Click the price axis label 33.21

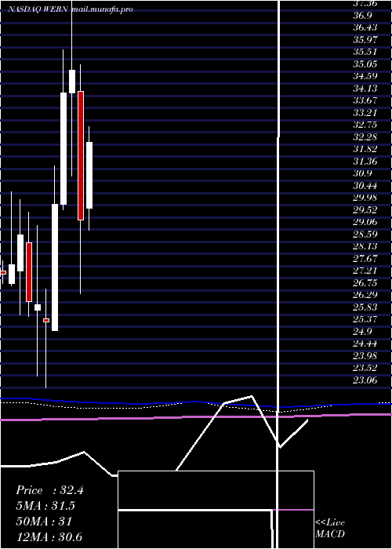pyautogui.click(x=365, y=112)
